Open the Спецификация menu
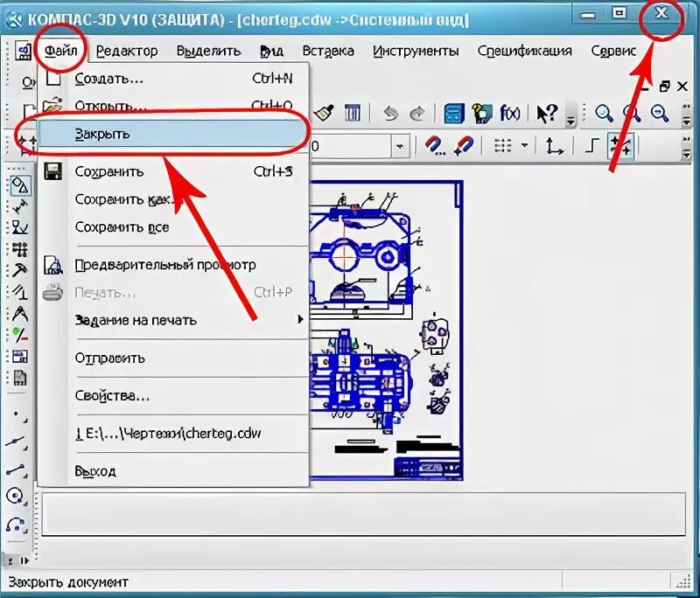Viewport: 700px width, 598px height. point(524,51)
